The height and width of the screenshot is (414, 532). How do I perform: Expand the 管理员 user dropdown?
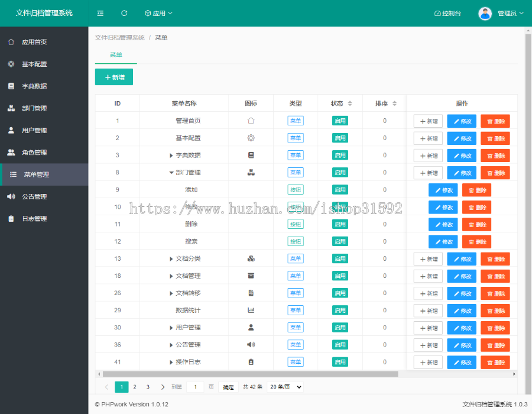point(510,13)
